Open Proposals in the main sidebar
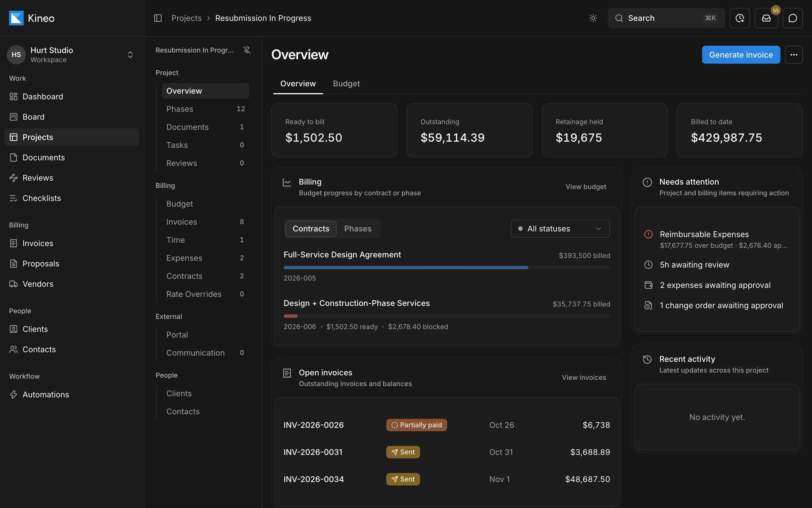The image size is (812, 508). (72, 264)
